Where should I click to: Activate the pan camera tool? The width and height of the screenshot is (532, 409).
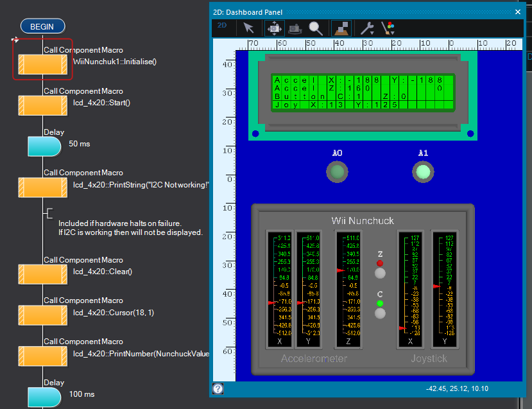[x=274, y=28]
